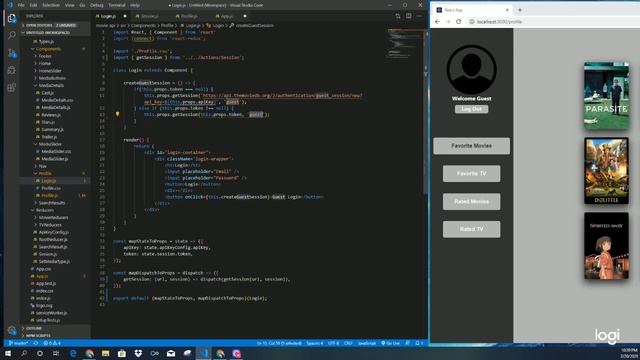Click the Compare Changes icon in the editor toolbar

pos(398,16)
